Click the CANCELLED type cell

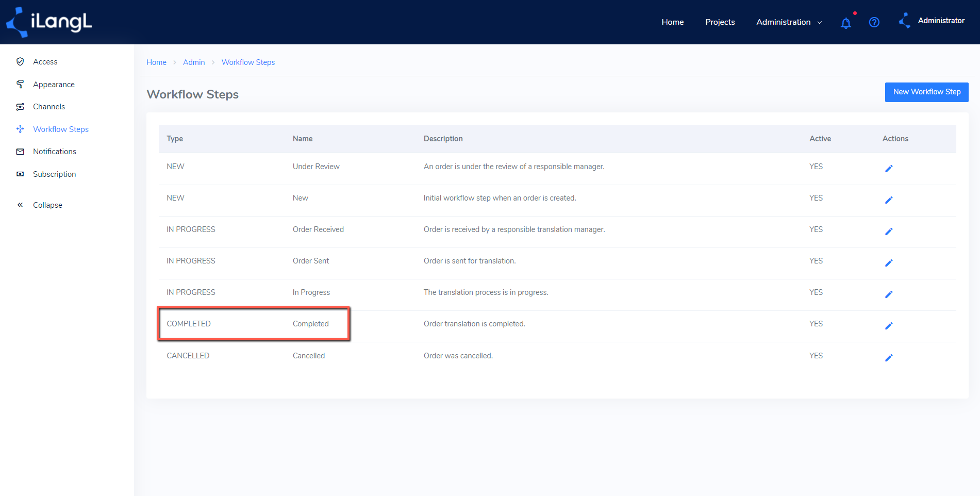coord(188,356)
